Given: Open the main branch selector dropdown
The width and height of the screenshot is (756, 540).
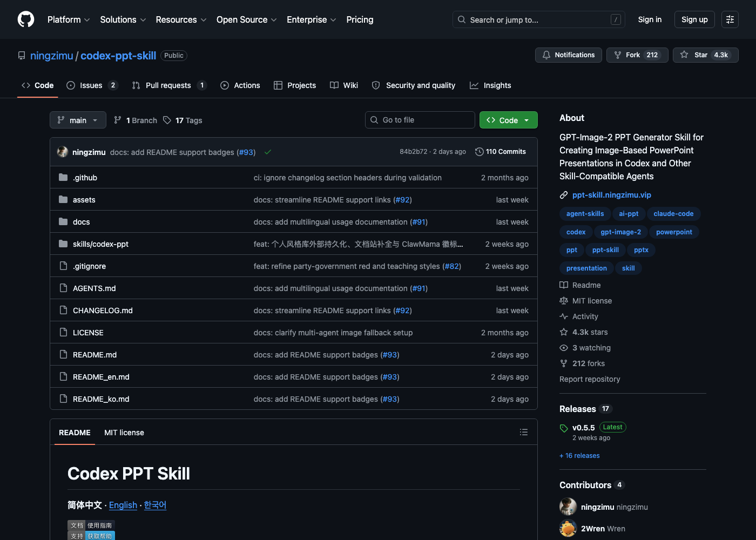Looking at the screenshot, I should [78, 120].
